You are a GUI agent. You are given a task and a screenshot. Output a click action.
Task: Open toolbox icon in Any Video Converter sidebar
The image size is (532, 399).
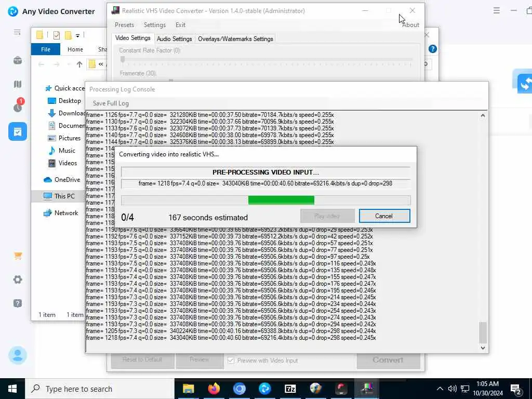tap(18, 60)
